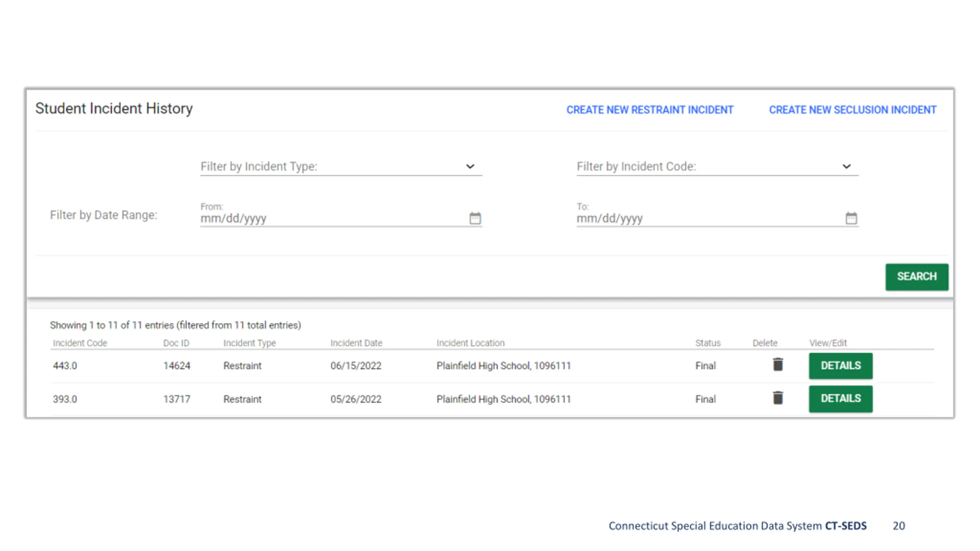Click the Filter by Date Range label
Viewport: 980px width, 551px height.
[103, 215]
